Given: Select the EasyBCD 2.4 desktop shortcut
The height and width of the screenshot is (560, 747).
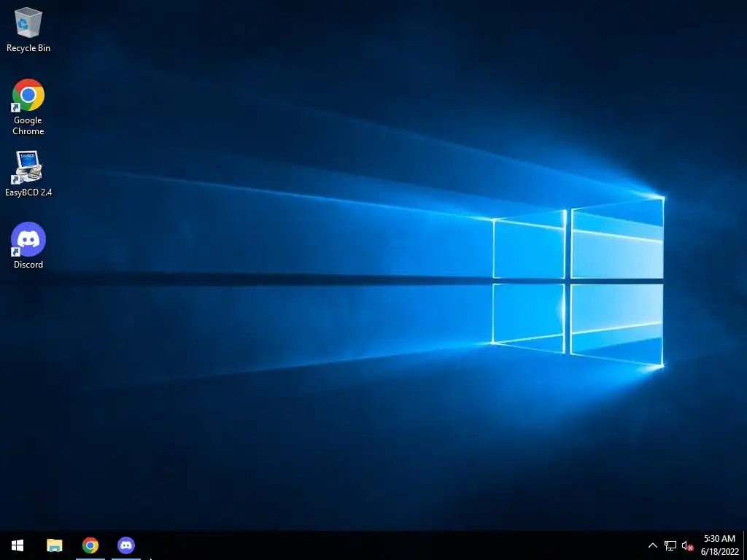Looking at the screenshot, I should click(x=28, y=174).
